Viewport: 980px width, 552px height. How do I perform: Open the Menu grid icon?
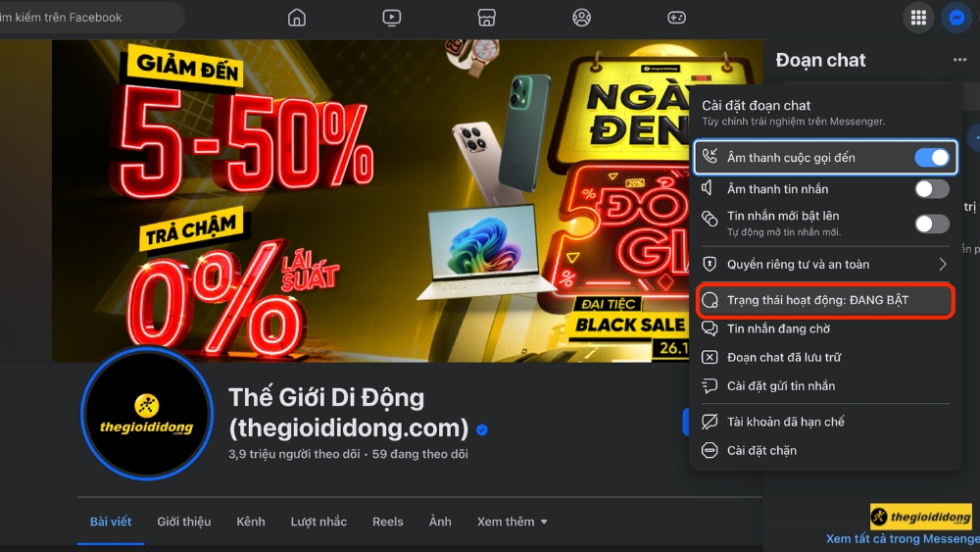[919, 18]
